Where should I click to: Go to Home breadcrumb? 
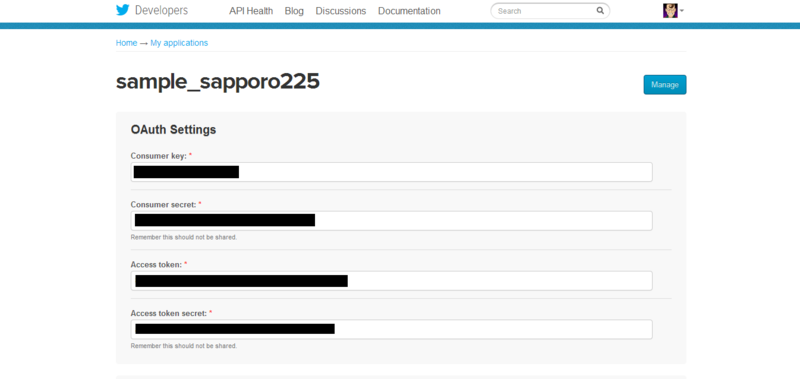[x=127, y=43]
